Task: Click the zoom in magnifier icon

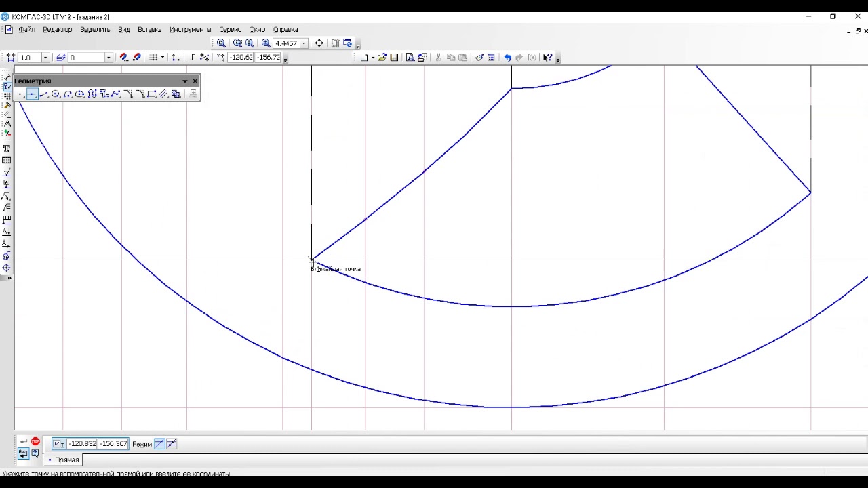Action: coord(266,43)
